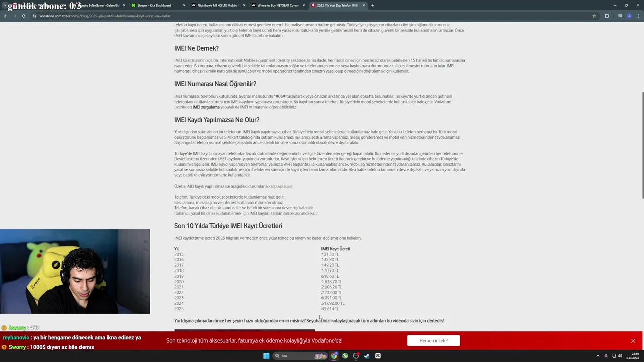Click the IMEI Numarası Nasıl Öğrenilir? heading
Image resolution: width=644 pixels, height=362 pixels.
point(215,84)
